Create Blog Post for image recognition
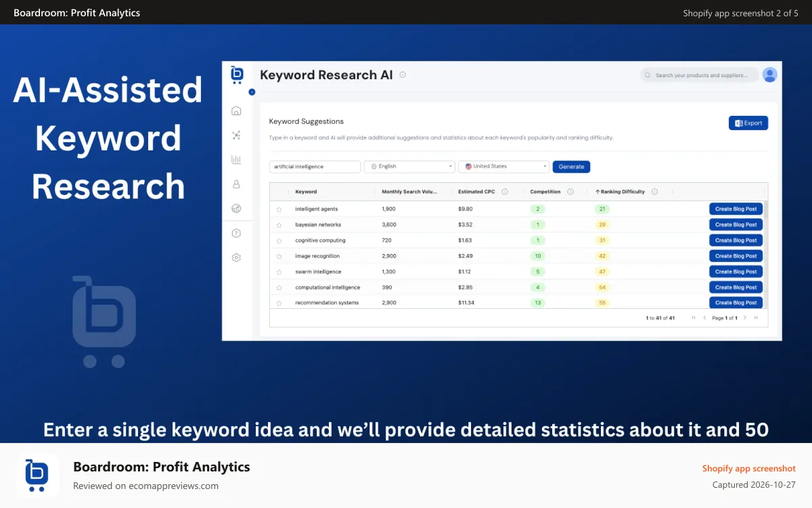This screenshot has width=812, height=508. pyautogui.click(x=736, y=255)
